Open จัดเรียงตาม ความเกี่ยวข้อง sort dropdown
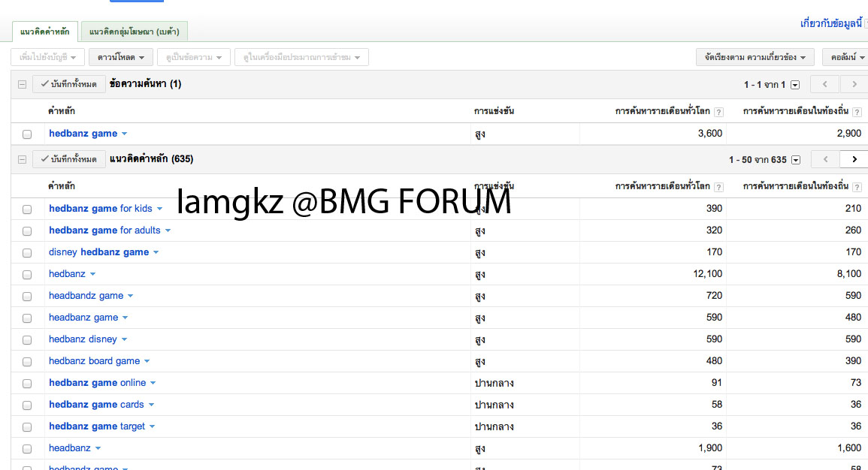This screenshot has height=470, width=868. click(755, 57)
